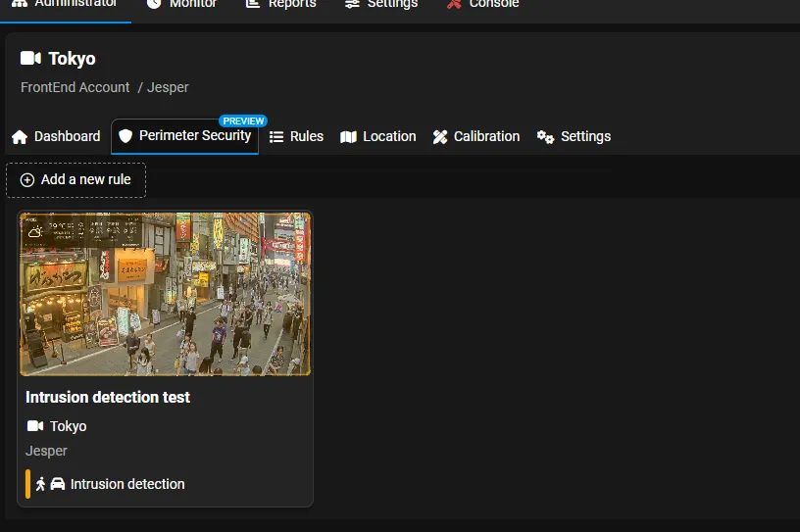Open the Console top menu

click(x=482, y=5)
